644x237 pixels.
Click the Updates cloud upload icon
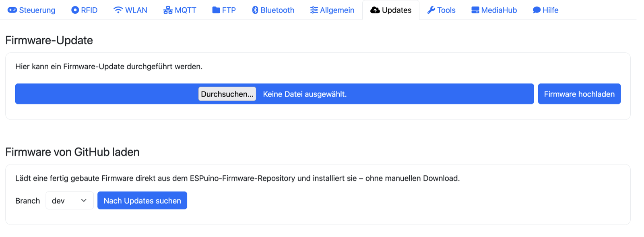coord(375,10)
